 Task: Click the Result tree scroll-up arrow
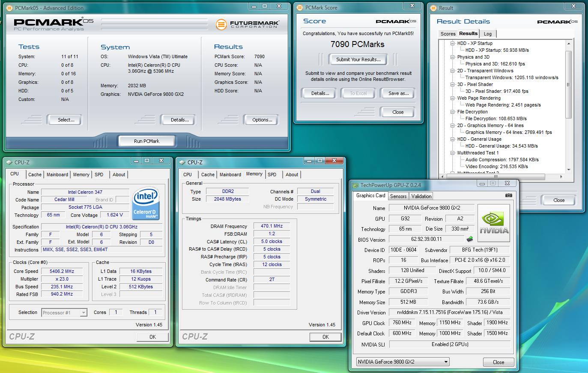(569, 44)
